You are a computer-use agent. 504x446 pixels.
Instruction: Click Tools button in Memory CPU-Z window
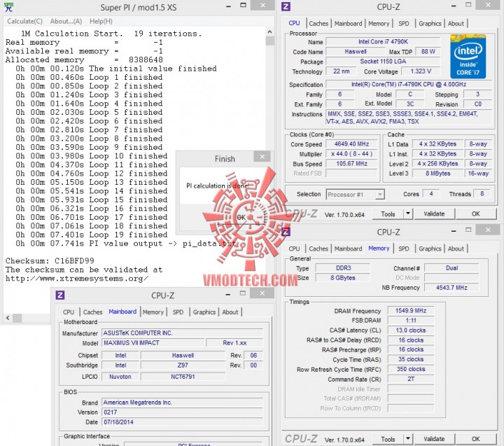pyautogui.click(x=388, y=439)
